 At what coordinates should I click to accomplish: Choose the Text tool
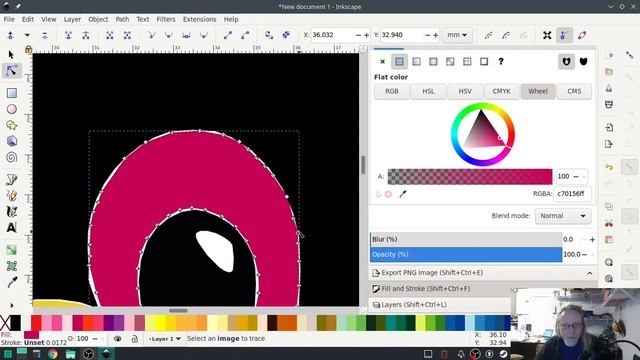tap(12, 227)
